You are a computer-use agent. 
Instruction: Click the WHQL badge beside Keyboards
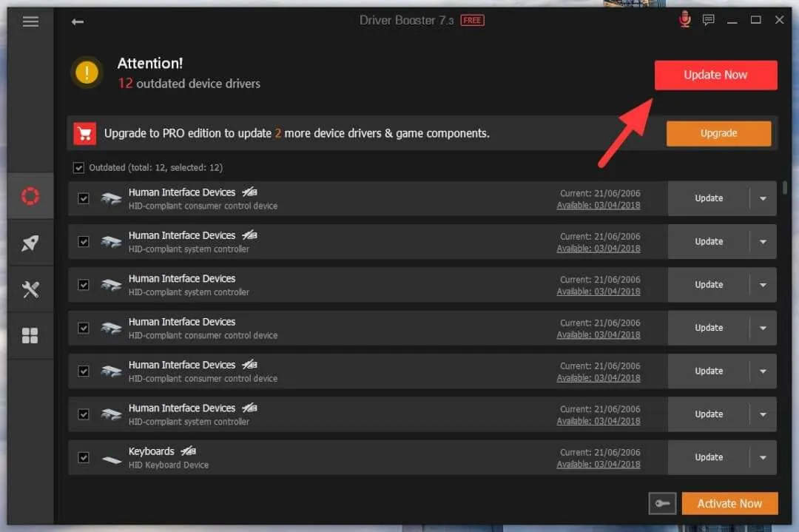coord(189,451)
